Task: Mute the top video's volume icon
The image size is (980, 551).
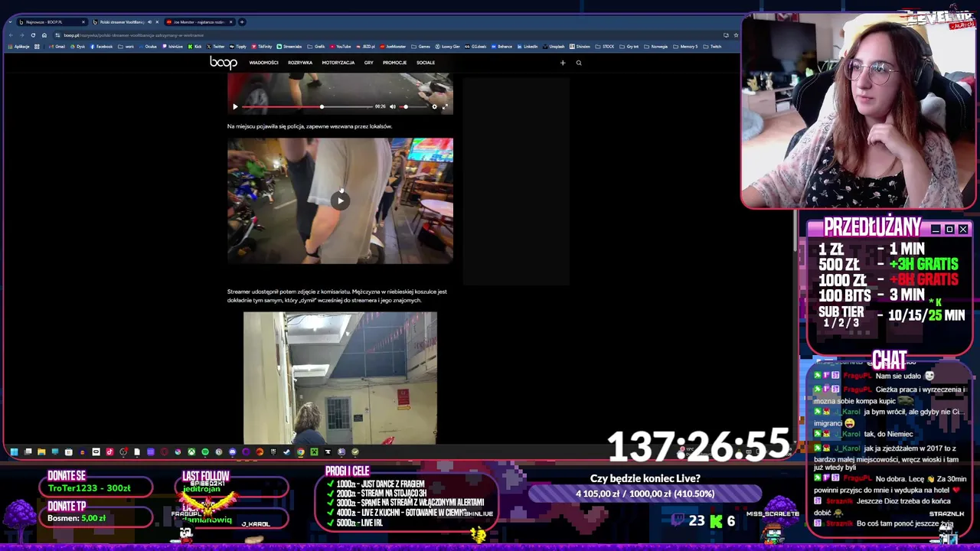Action: pos(392,106)
